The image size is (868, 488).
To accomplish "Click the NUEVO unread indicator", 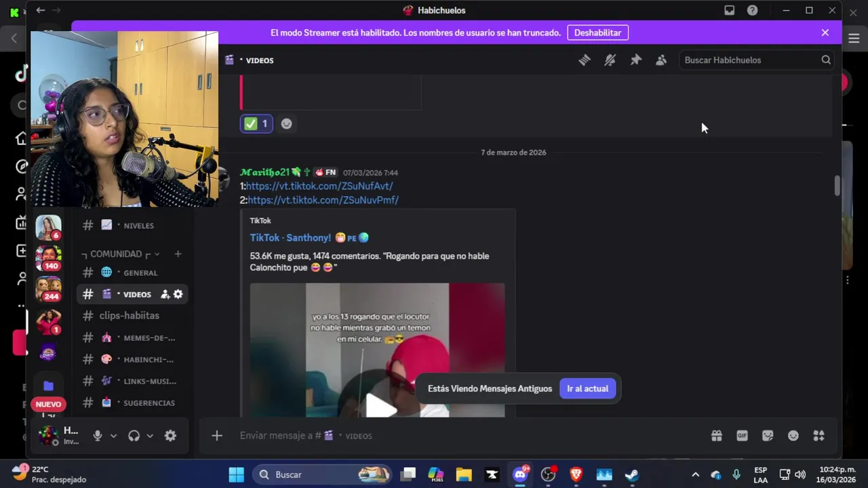I will pos(48,404).
